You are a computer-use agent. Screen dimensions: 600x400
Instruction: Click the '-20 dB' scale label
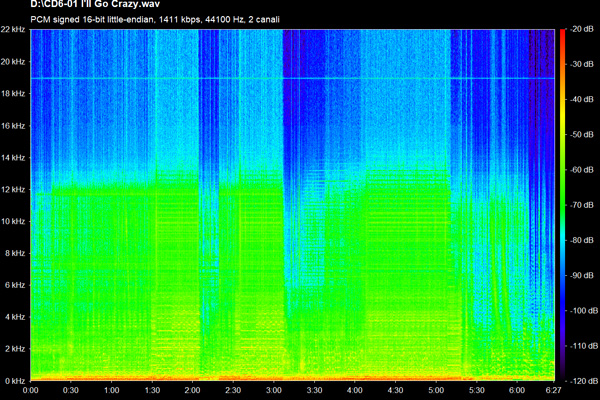coord(582,29)
